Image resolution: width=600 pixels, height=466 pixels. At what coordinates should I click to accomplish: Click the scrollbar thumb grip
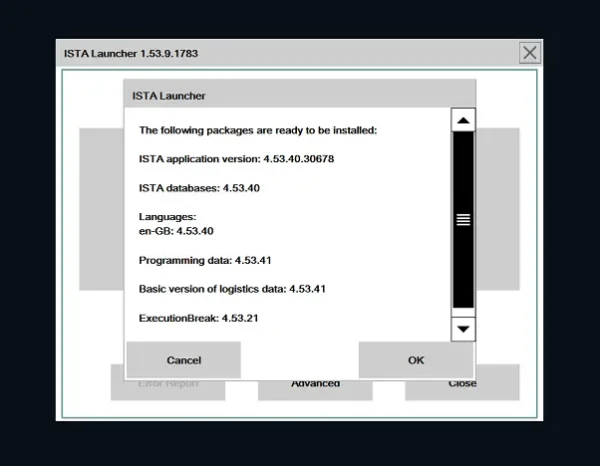463,220
